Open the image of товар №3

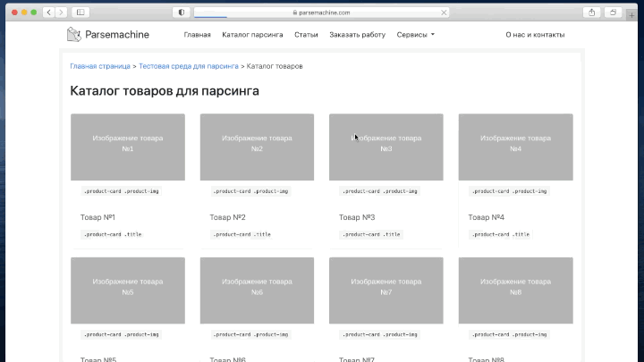(x=386, y=147)
